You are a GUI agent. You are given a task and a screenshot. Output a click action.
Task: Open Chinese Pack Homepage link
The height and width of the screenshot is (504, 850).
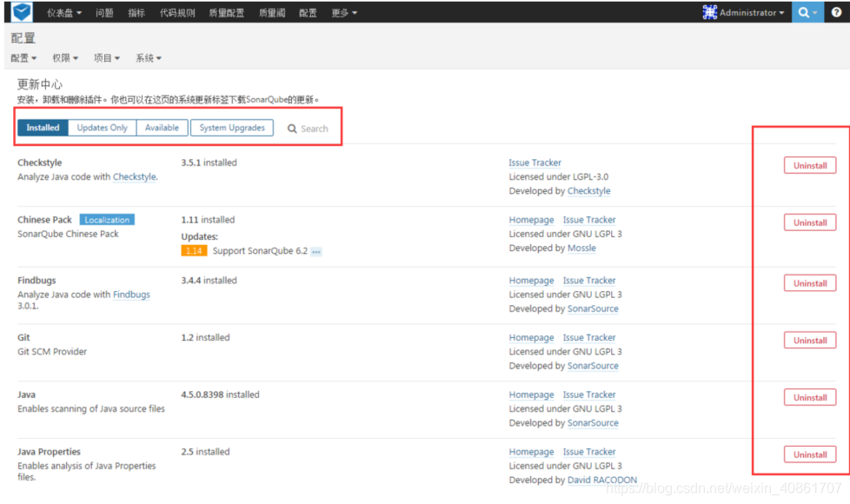(531, 220)
